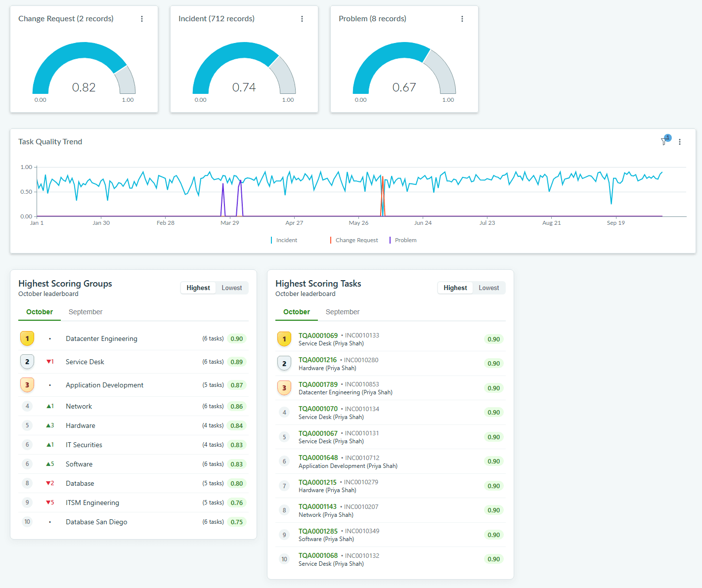Toggle Lowest in Highest Scoring Groups
The height and width of the screenshot is (588, 702).
coord(232,288)
